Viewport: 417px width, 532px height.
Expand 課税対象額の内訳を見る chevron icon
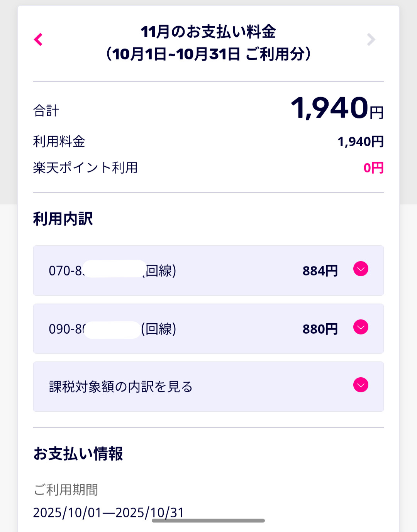(361, 385)
